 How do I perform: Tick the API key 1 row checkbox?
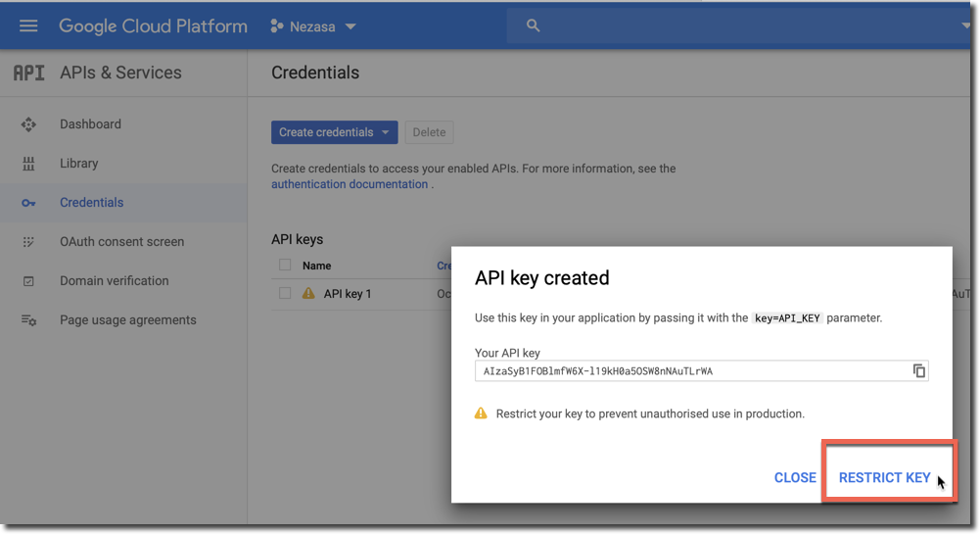click(285, 293)
